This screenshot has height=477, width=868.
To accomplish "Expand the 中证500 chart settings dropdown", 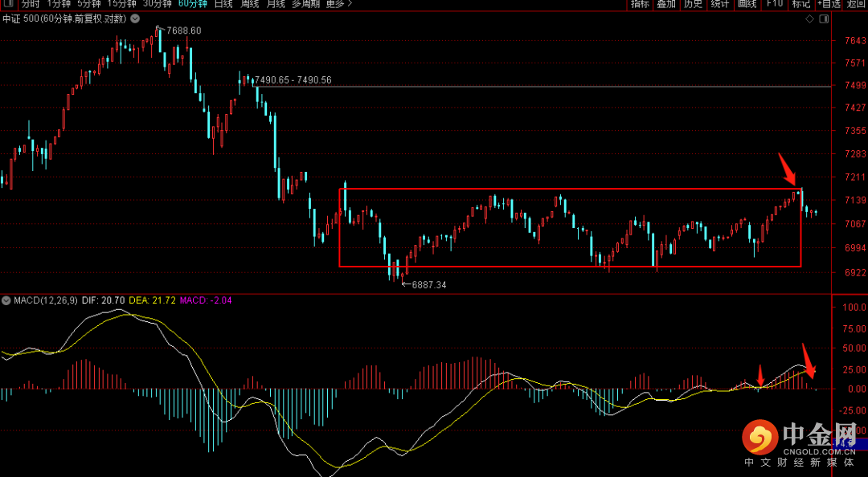I will point(133,18).
